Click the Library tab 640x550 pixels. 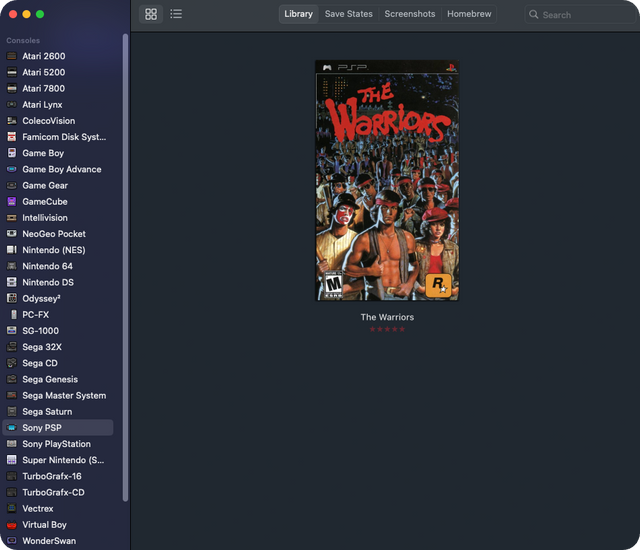[298, 14]
